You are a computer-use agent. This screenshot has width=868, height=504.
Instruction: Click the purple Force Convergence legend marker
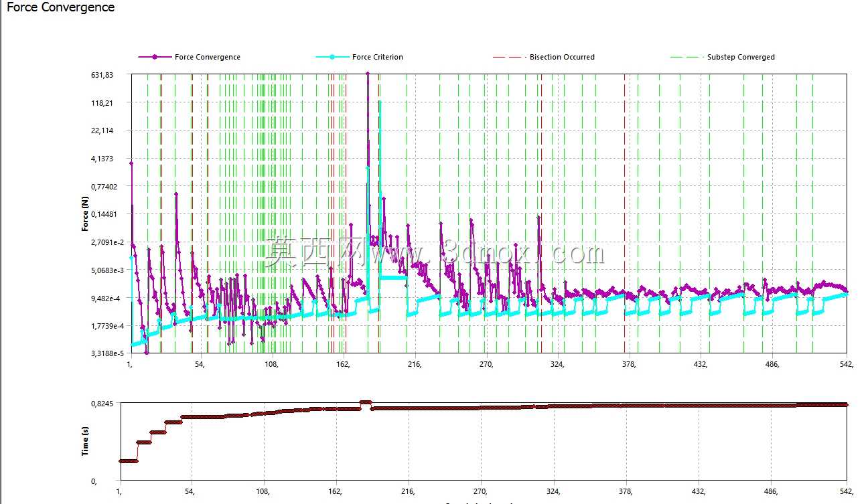pyautogui.click(x=155, y=57)
